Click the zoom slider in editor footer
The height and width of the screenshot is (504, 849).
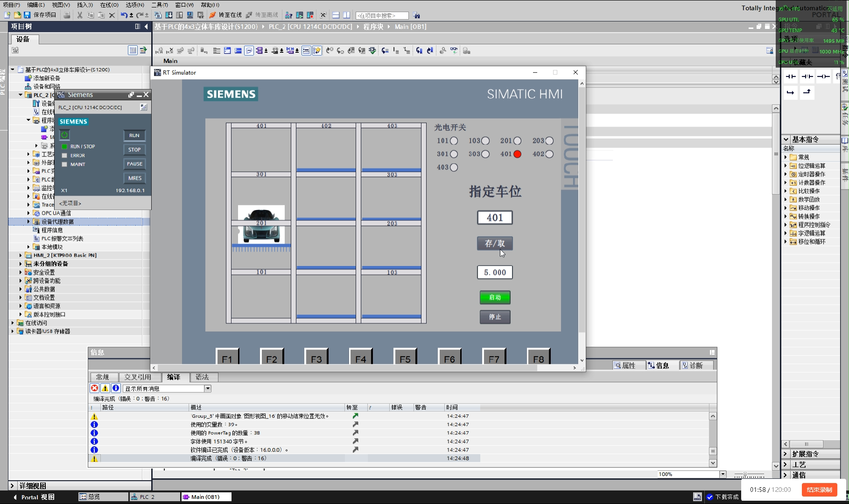[745, 474]
